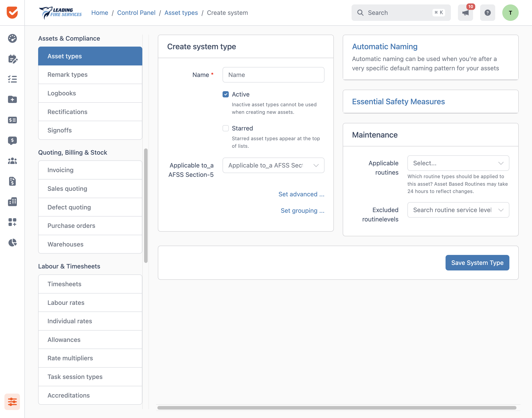Image resolution: width=532 pixels, height=418 pixels.
Task: Open the pie chart reports icon
Action: (12, 243)
